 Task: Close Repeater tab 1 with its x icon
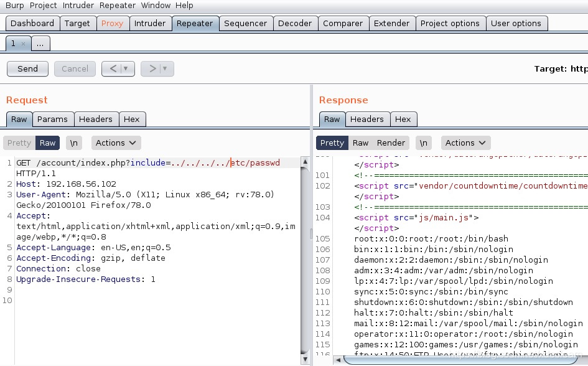pyautogui.click(x=23, y=44)
